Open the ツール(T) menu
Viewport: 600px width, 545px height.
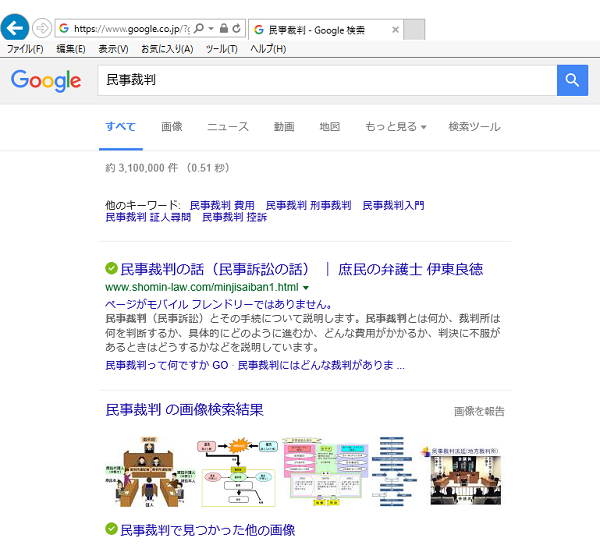point(222,49)
